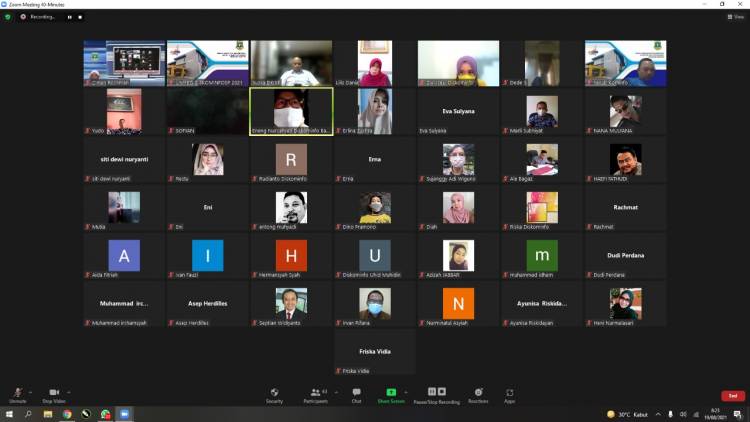The width and height of the screenshot is (750, 422).
Task: Click the Unmute microphone icon
Action: pyautogui.click(x=17, y=392)
